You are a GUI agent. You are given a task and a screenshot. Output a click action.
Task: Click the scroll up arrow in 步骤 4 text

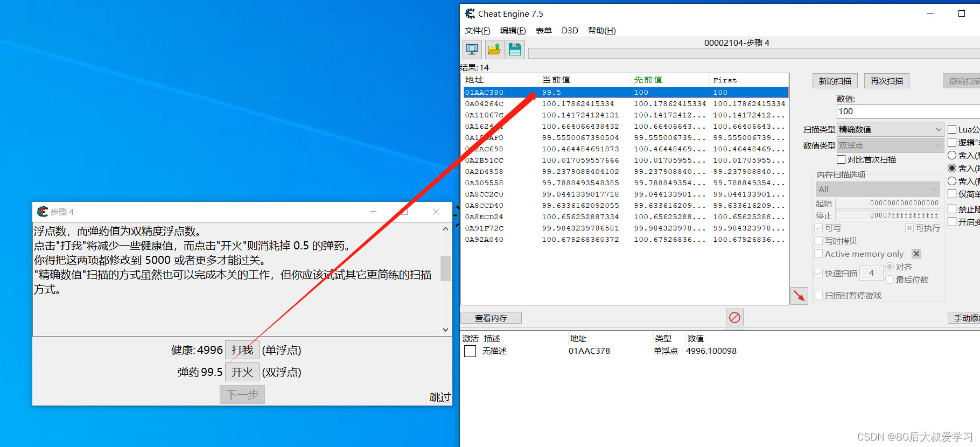click(x=445, y=229)
